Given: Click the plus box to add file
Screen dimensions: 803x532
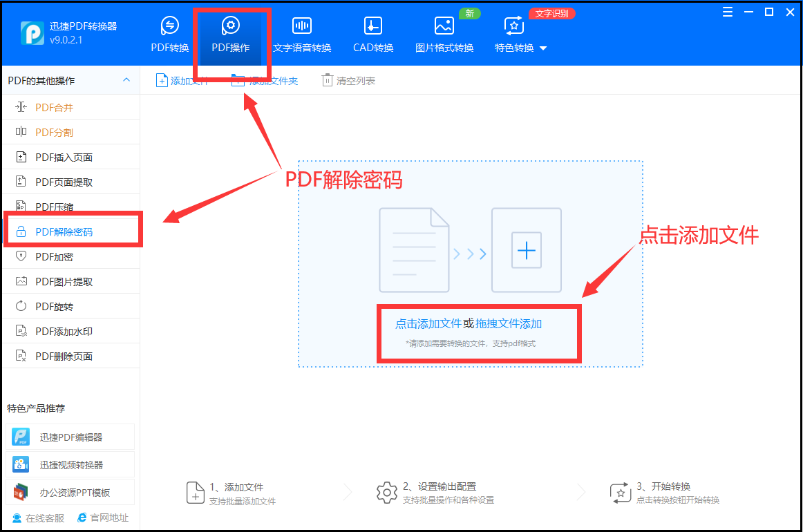Looking at the screenshot, I should click(527, 250).
